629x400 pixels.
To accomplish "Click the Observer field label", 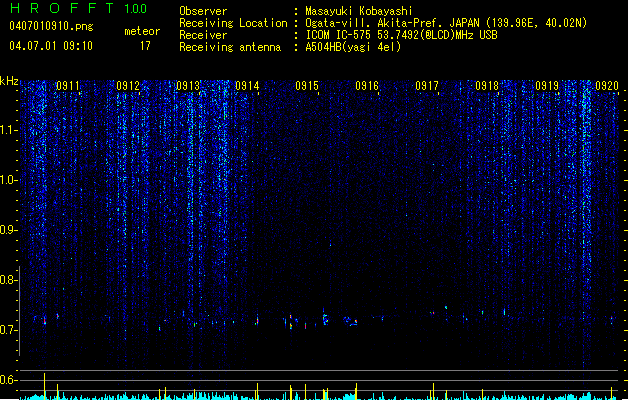I will click(x=203, y=11).
